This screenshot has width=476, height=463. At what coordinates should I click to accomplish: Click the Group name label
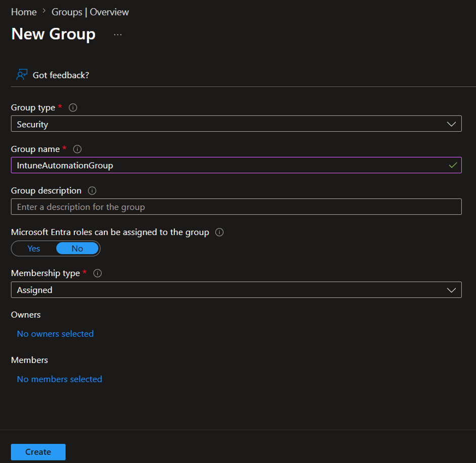(35, 149)
